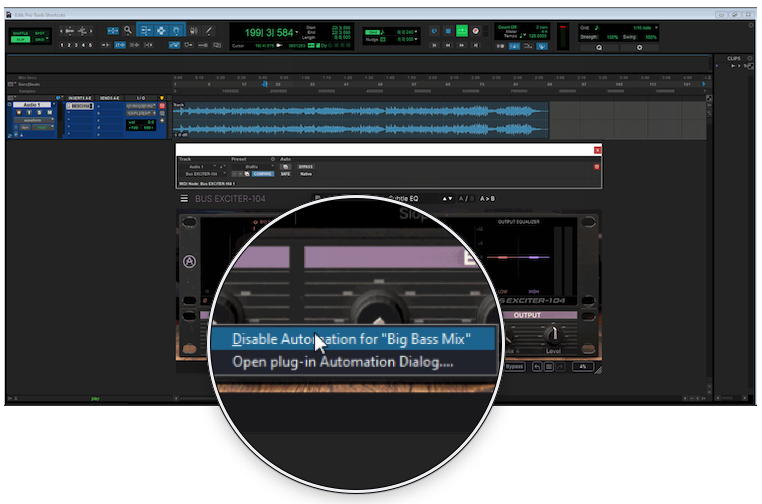
Task: Click Return to Zero transport button
Action: click(434, 45)
